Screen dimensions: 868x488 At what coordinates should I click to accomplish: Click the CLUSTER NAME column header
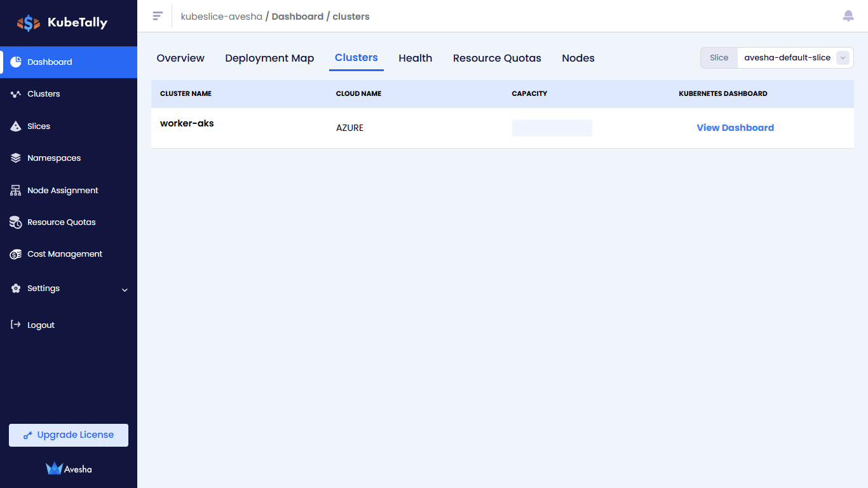coord(186,93)
